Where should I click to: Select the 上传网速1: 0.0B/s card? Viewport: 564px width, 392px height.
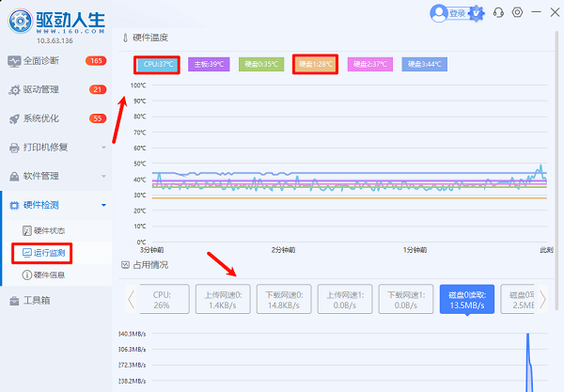pos(345,299)
